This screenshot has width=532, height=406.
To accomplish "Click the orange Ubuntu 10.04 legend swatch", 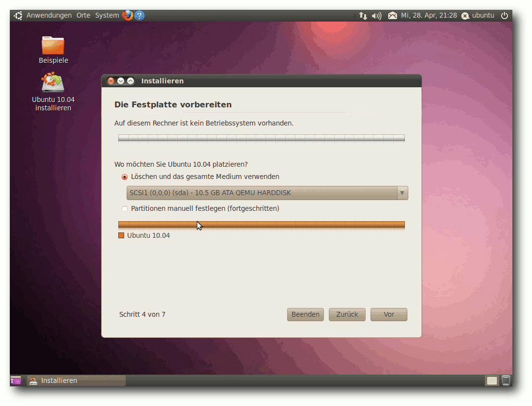I will coord(121,235).
